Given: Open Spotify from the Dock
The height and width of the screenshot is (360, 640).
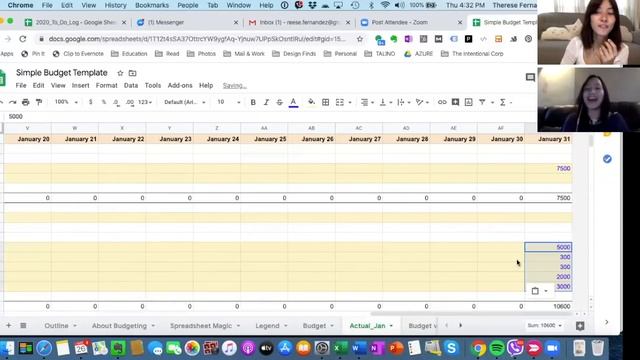Looking at the screenshot, I should coord(497,348).
